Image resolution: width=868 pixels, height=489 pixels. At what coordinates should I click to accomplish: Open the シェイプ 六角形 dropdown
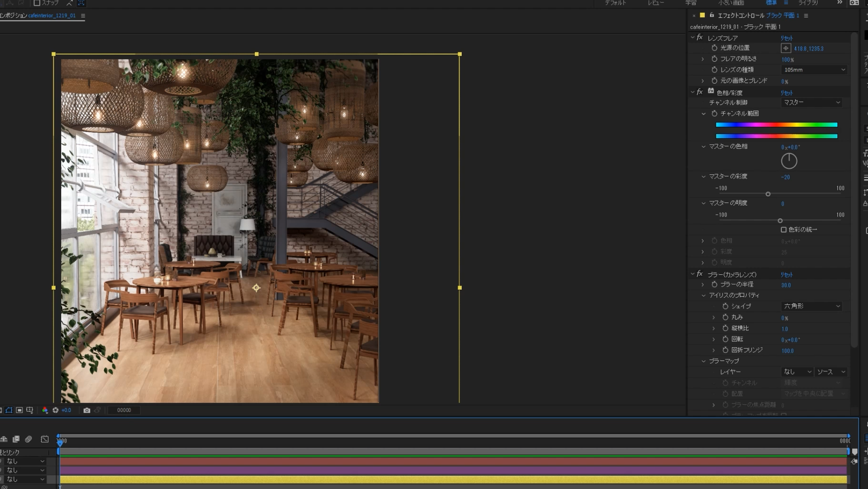(x=811, y=306)
